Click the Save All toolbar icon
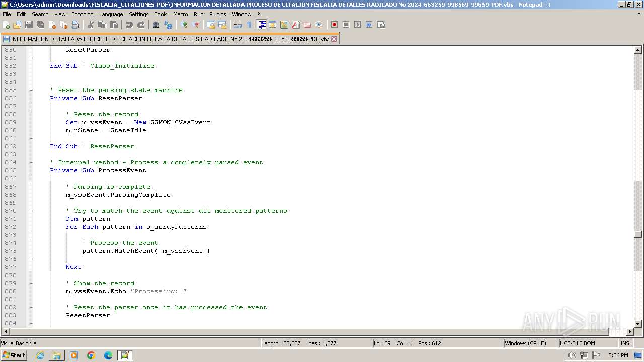 [40, 25]
